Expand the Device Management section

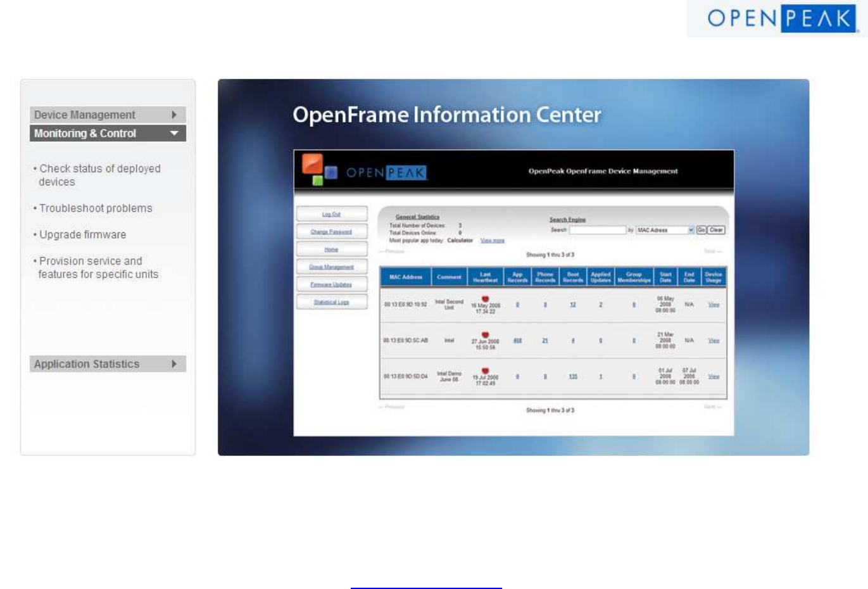click(x=108, y=115)
